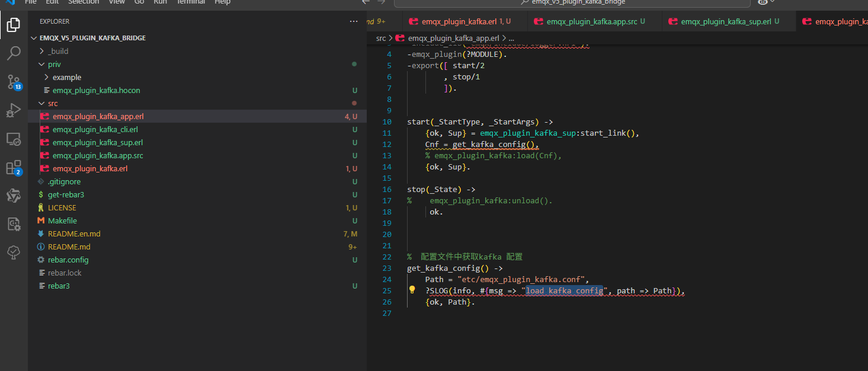Click the lightbulb code action on line 25
Viewport: 868px width, 371px height.
412,290
